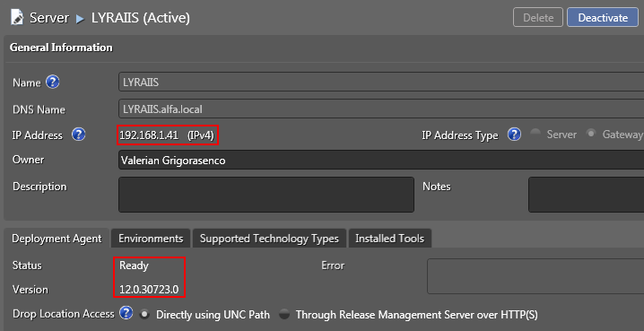Click the Delete button
Screen dimensions: 644x331
(538, 18)
